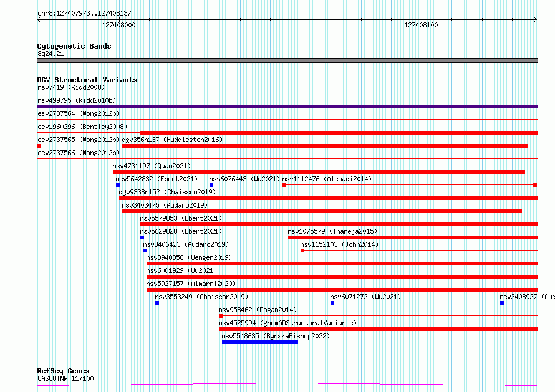Viewport: 555px width, 392px height.
Task: Click the Cytogenetic Bands track title
Action: pyautogui.click(x=74, y=46)
